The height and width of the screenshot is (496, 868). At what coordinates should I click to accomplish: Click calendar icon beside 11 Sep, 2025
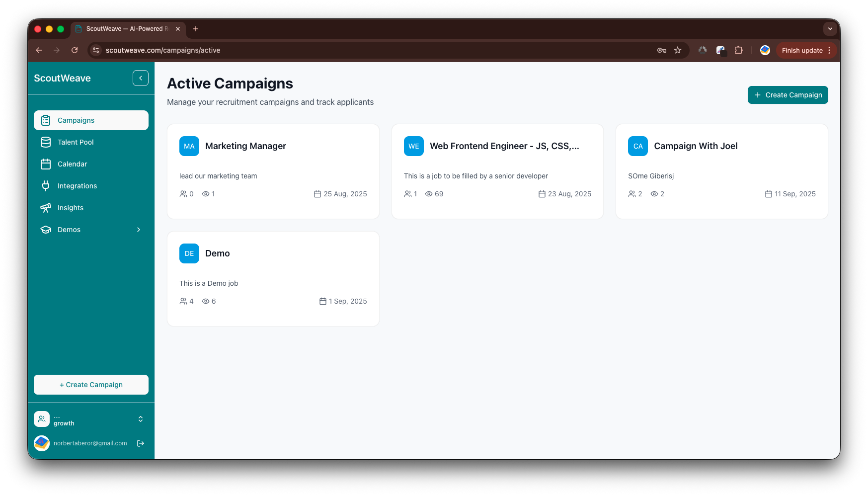point(769,194)
